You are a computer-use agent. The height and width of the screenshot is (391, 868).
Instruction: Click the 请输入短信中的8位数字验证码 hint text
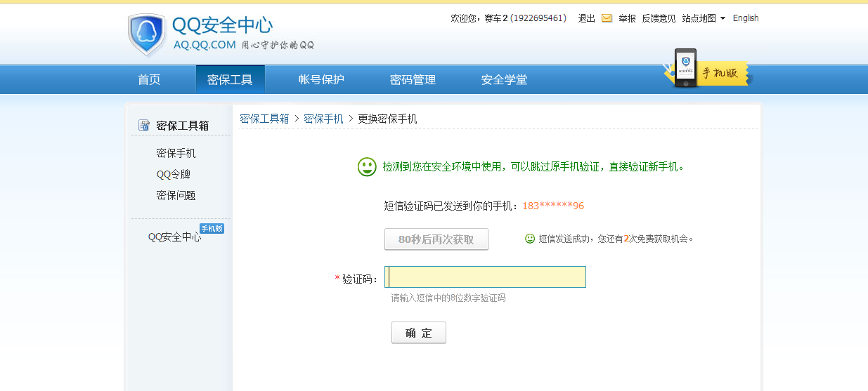pos(448,298)
